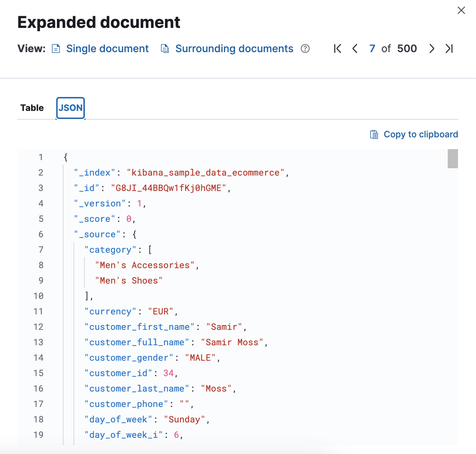Image resolution: width=476 pixels, height=454 pixels.
Task: Click the JSON viewer scrollbar thumb
Action: click(453, 159)
